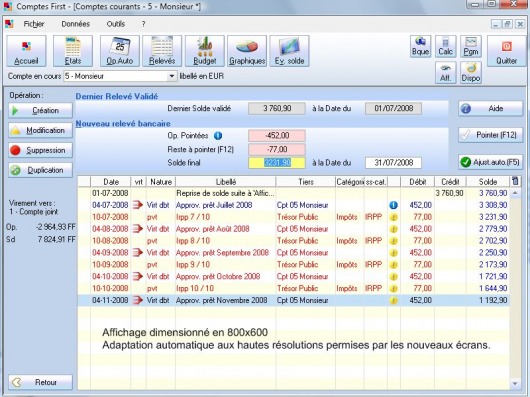Click the Tiers column header
This screenshot has height=397, width=530.
(x=306, y=182)
